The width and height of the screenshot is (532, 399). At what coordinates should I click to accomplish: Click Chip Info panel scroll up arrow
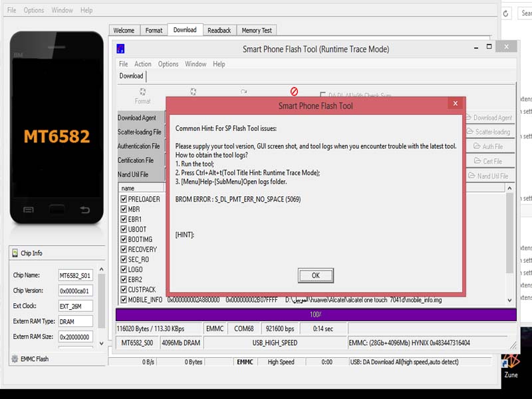point(101,269)
